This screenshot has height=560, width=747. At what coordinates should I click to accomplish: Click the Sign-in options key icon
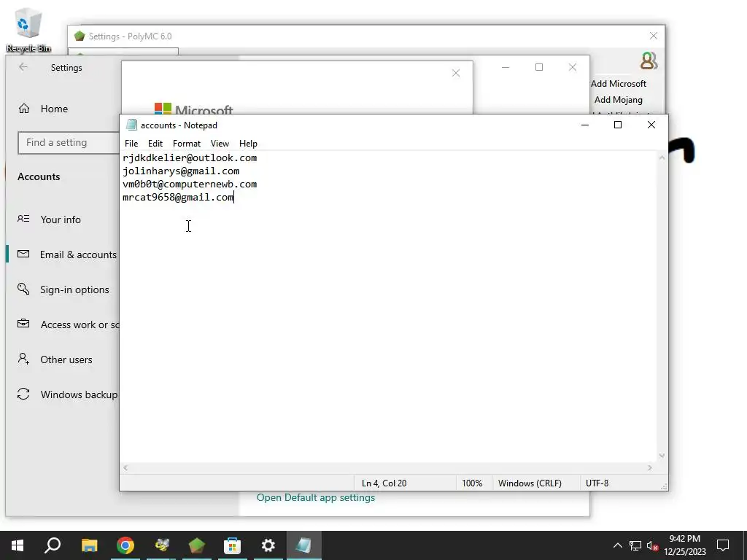click(x=23, y=288)
